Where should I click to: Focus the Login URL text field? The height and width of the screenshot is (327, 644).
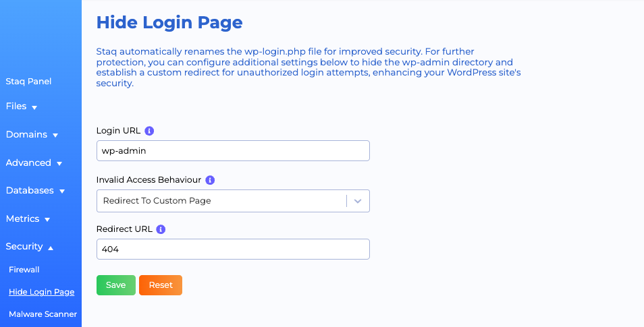click(x=233, y=151)
